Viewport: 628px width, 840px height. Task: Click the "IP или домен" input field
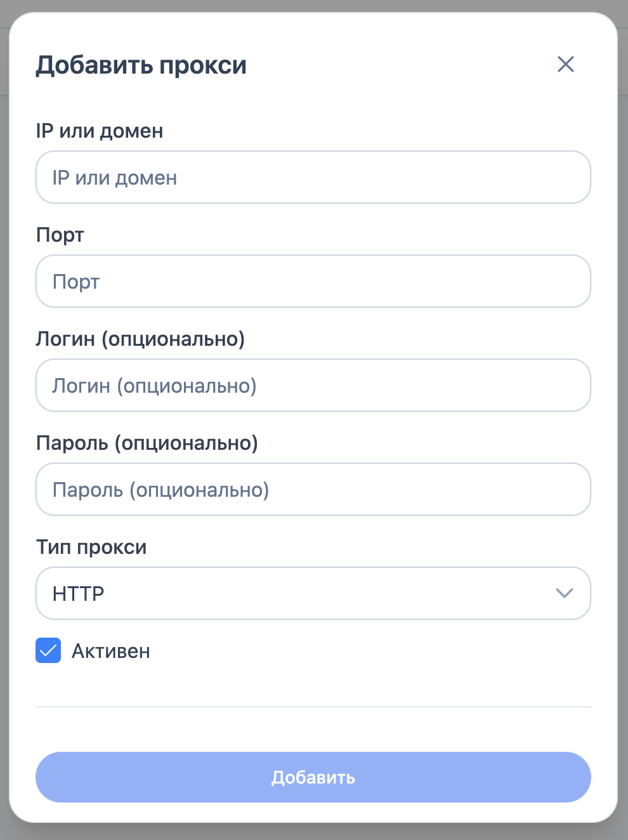[313, 178]
